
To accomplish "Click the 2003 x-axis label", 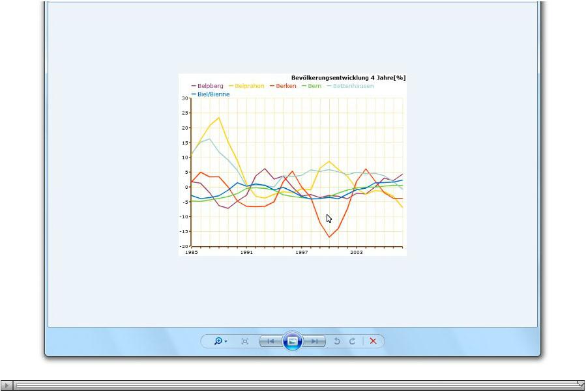I will click(357, 253).
